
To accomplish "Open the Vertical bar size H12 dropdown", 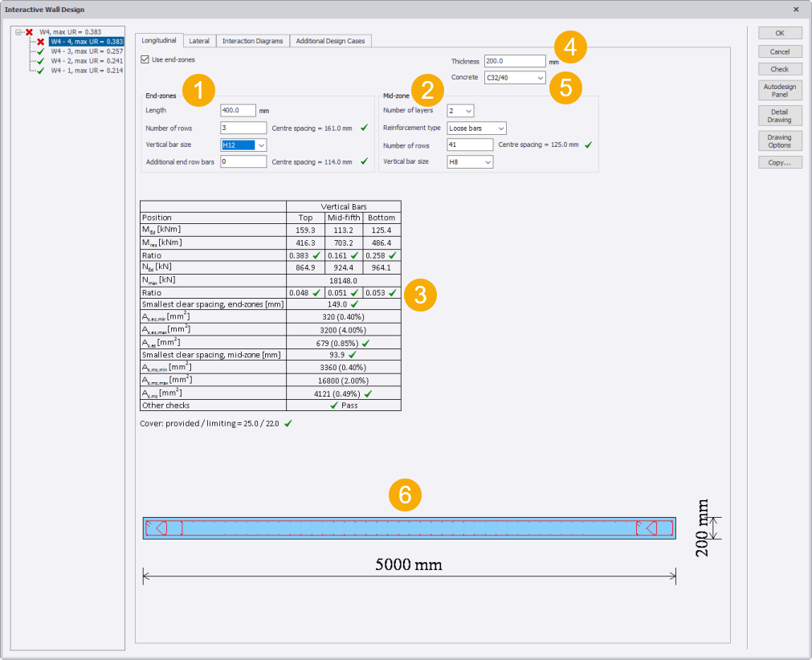I will click(261, 145).
